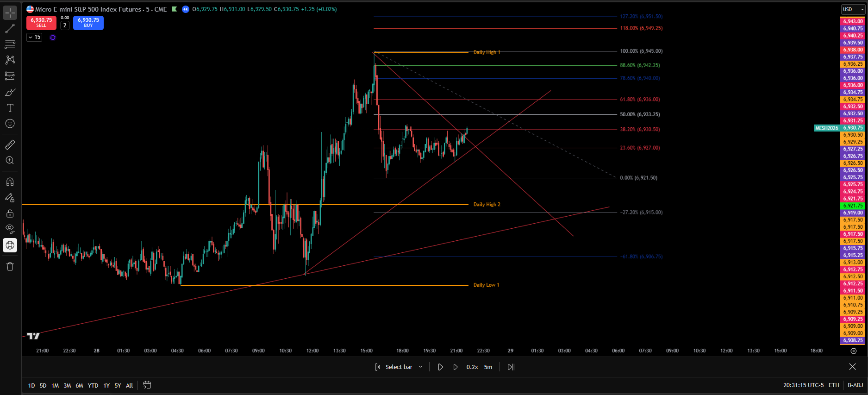This screenshot has width=868, height=395.
Task: Click the Daily High 1 line label
Action: pos(487,52)
